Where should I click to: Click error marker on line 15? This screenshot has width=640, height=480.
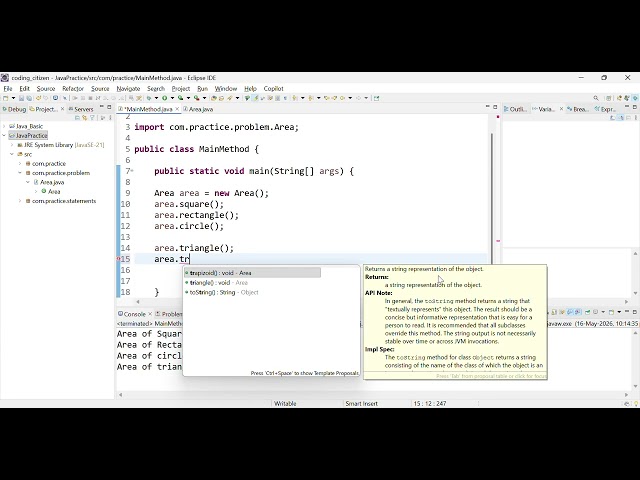pyautogui.click(x=118, y=259)
